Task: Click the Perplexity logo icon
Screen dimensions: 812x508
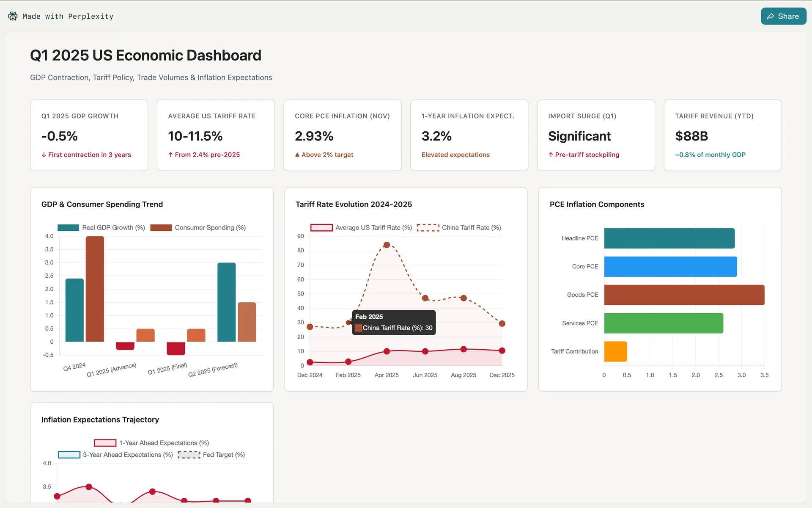Action: tap(13, 16)
